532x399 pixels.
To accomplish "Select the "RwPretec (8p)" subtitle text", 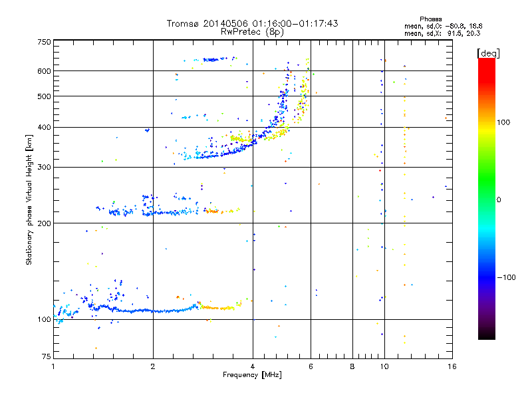I will coord(252,32).
